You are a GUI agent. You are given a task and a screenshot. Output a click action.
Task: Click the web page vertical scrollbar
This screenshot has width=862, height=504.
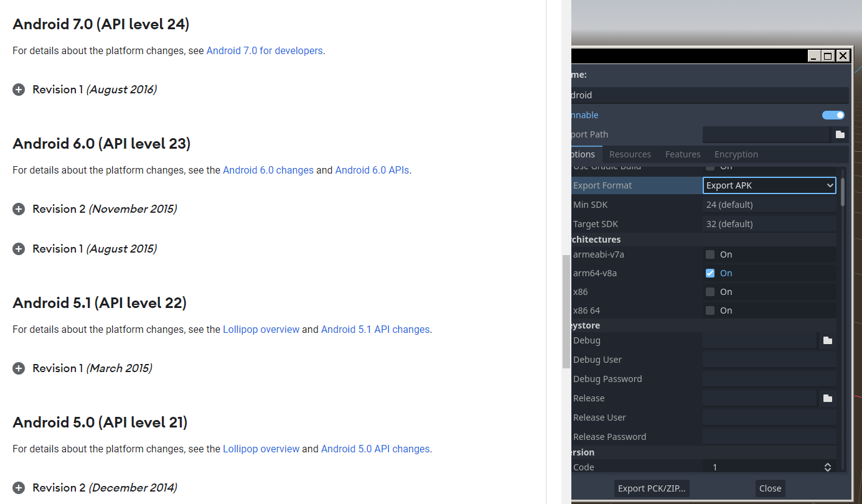click(566, 311)
